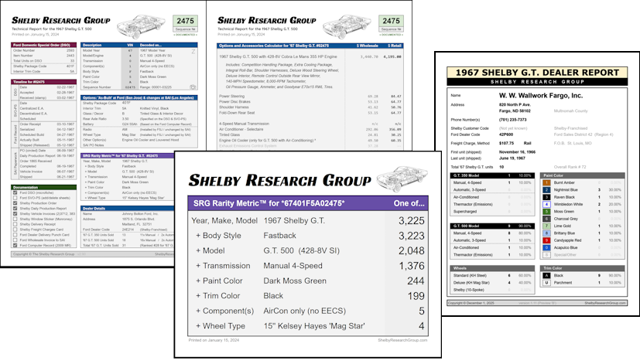Toggle the Shelby Delivery Receipt checkbox

tap(15, 224)
